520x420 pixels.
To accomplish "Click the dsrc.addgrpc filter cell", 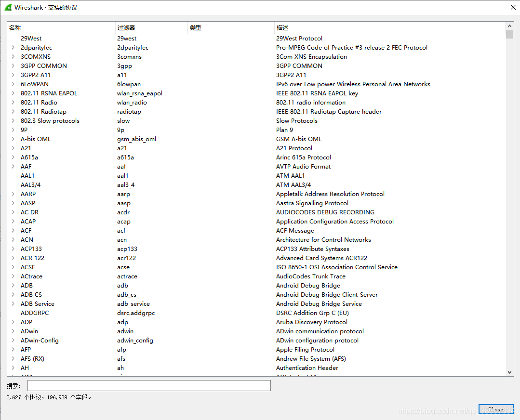I will pos(135,313).
